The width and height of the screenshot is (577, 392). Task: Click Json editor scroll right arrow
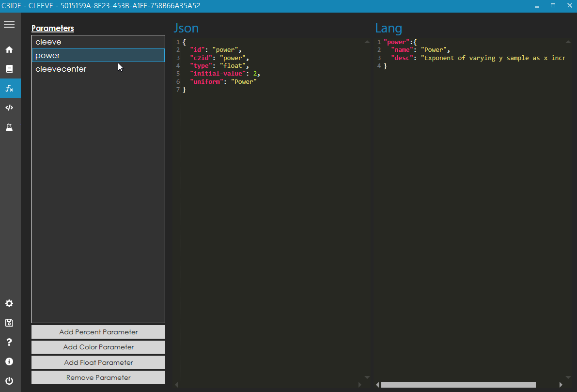[x=359, y=385]
